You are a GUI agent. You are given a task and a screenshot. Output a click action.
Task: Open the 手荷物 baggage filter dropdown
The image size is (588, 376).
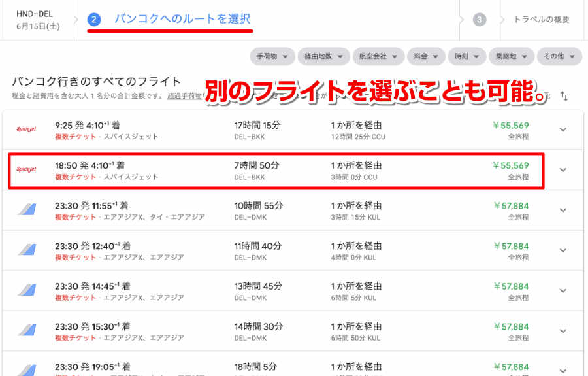[272, 56]
